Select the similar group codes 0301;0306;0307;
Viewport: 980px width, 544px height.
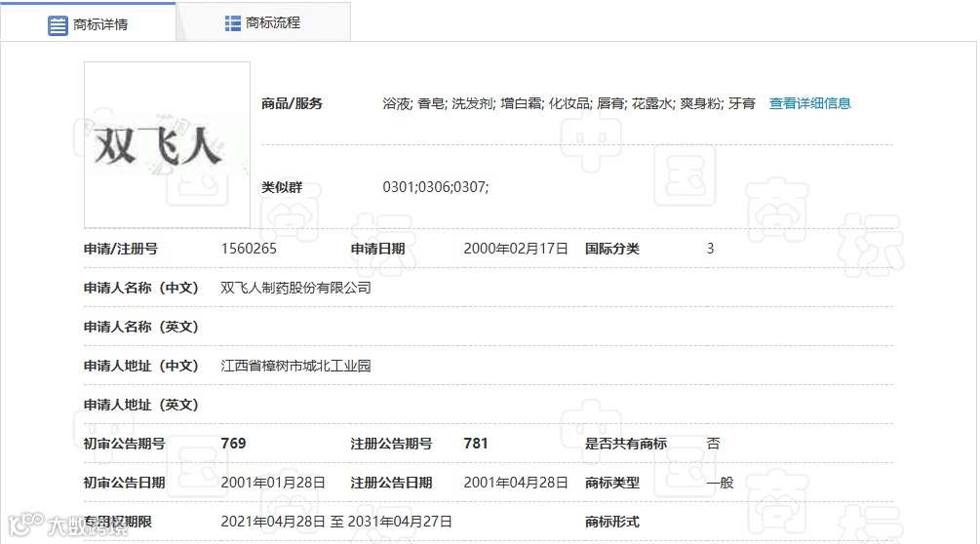click(x=436, y=187)
